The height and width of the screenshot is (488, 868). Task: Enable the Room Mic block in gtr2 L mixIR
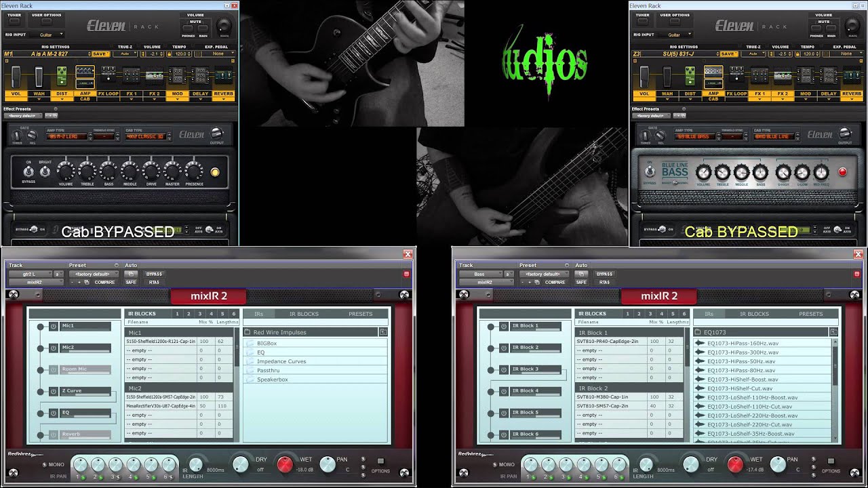(x=54, y=370)
